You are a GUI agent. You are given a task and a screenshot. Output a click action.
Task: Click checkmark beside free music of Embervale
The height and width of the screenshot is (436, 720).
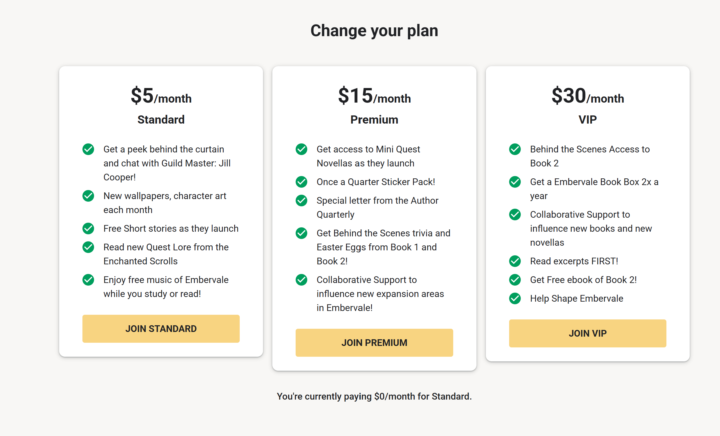pos(89,279)
